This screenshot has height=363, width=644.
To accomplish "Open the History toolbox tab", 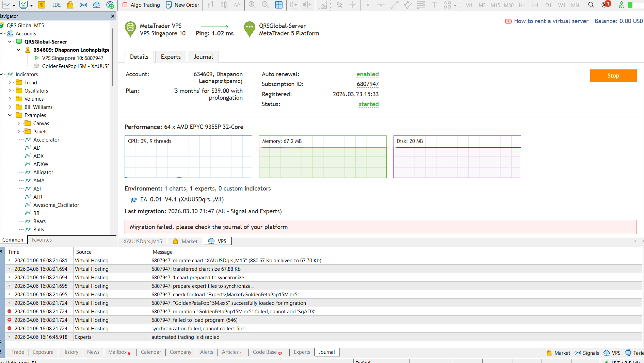I will click(70, 352).
